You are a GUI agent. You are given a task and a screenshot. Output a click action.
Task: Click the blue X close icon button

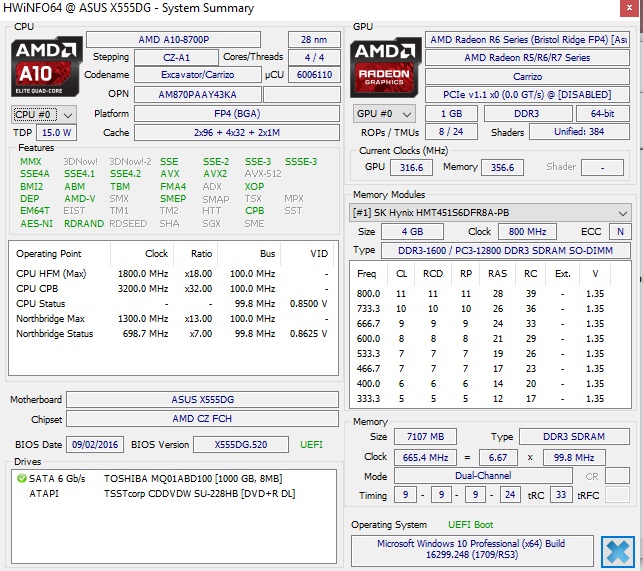point(618,551)
